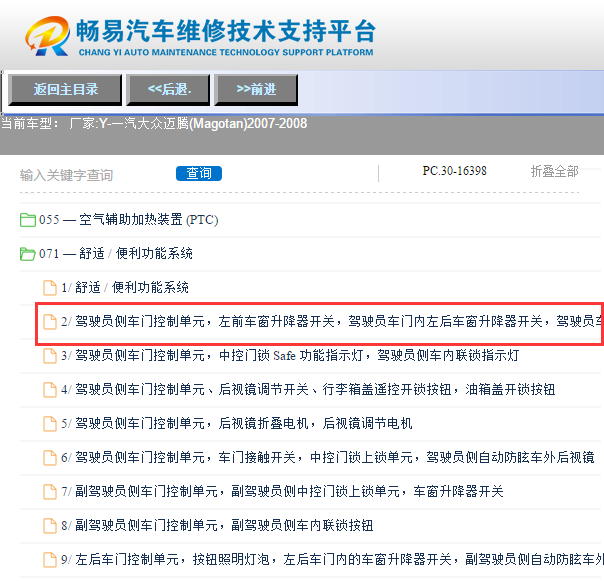
Task: Go forward with the >>前进 button
Action: [x=256, y=90]
